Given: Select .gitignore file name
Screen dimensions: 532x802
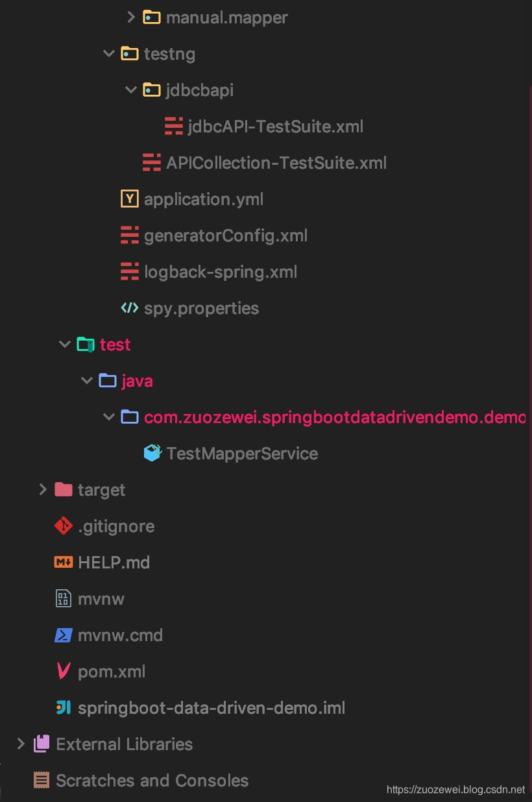Looking at the screenshot, I should point(116,526).
